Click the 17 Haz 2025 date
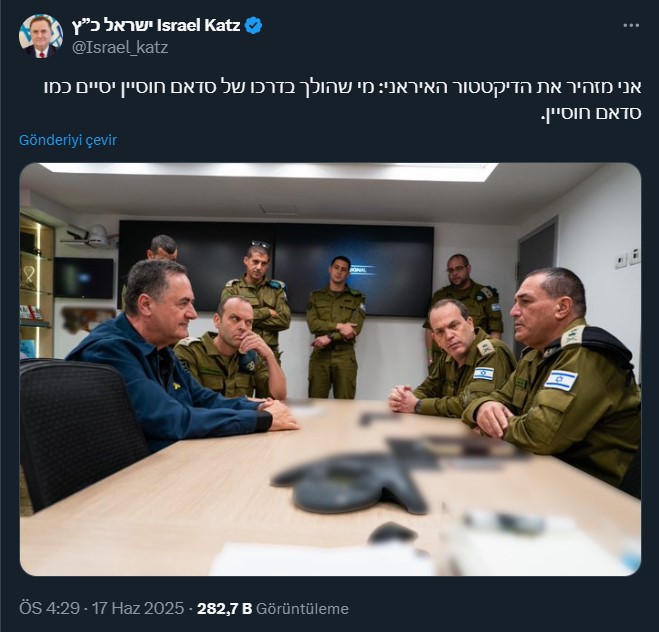 [138, 608]
